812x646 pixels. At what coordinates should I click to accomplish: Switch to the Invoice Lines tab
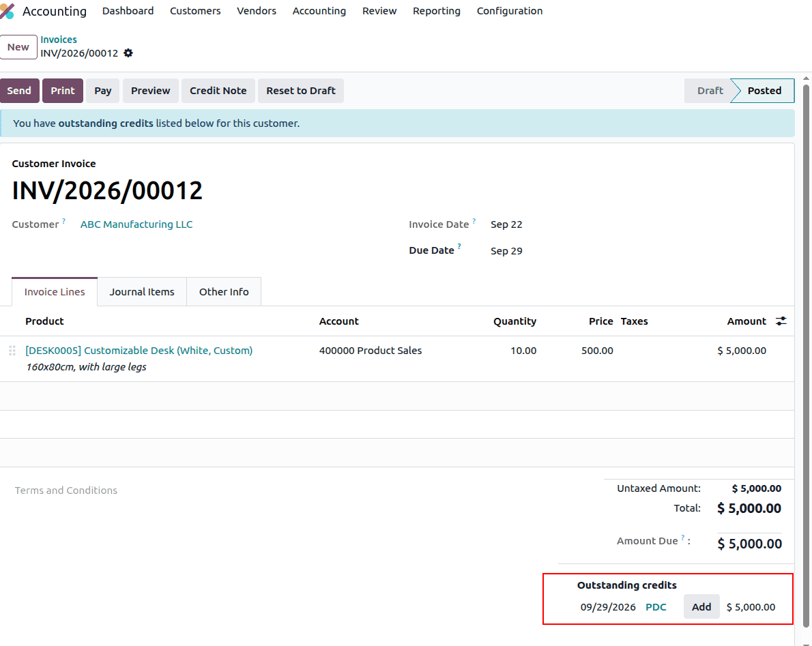tap(55, 292)
